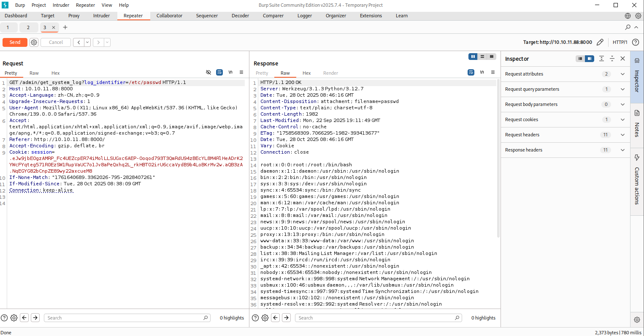Go to previous match in Request search
The height and width of the screenshot is (336, 644).
point(24,318)
